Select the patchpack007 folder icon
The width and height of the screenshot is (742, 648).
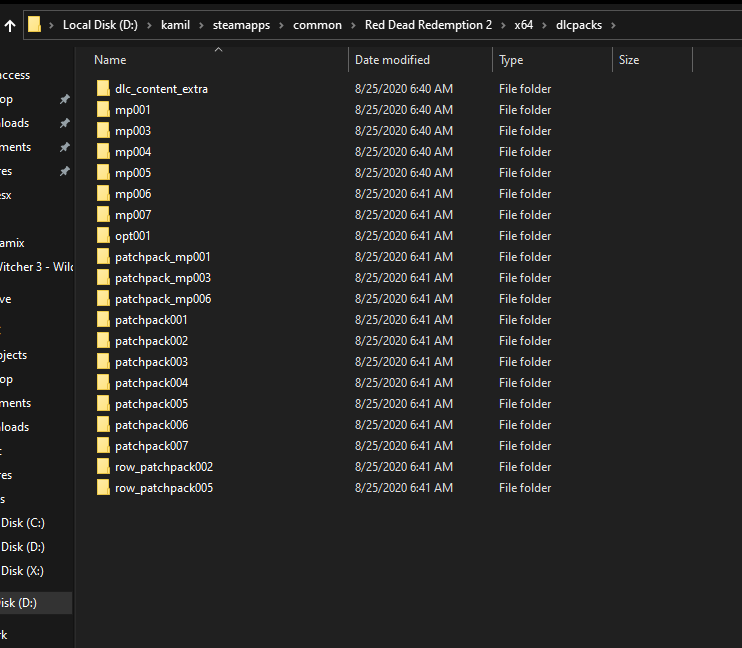tap(103, 445)
